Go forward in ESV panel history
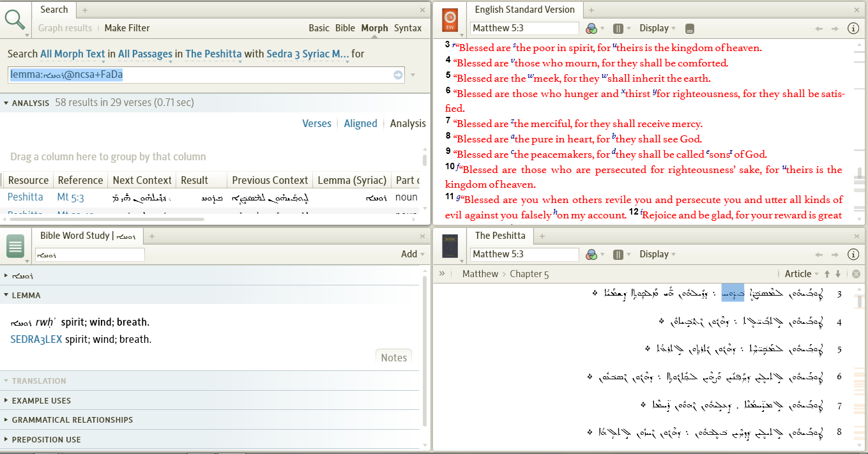 click(835, 28)
